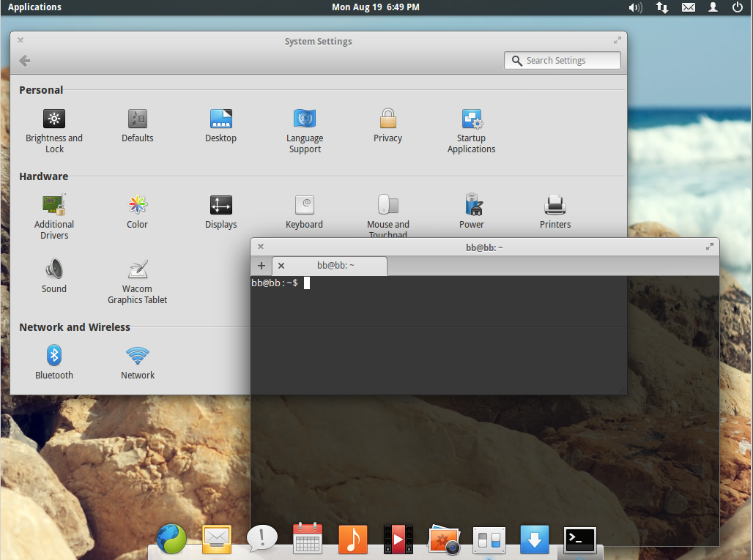This screenshot has width=753, height=560.
Task: Go back using the settings back arrow
Action: coord(24,61)
